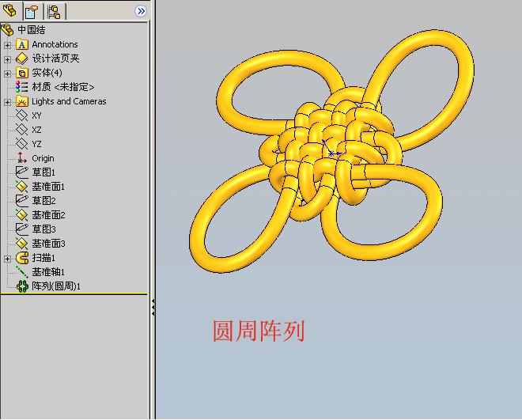Click the 中国结 part name text
Viewport: 522px width, 420px height.
[32, 30]
